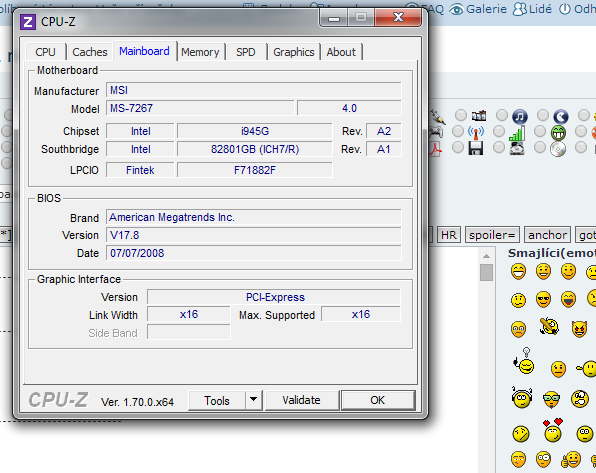
Task: Select the blue music note icon
Action: (x=520, y=116)
